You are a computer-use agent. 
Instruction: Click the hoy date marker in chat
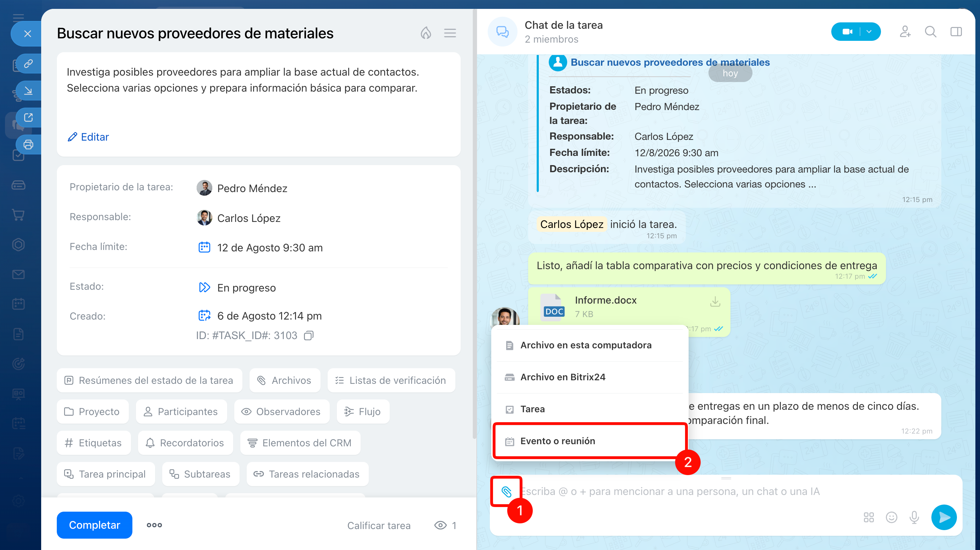click(x=730, y=73)
